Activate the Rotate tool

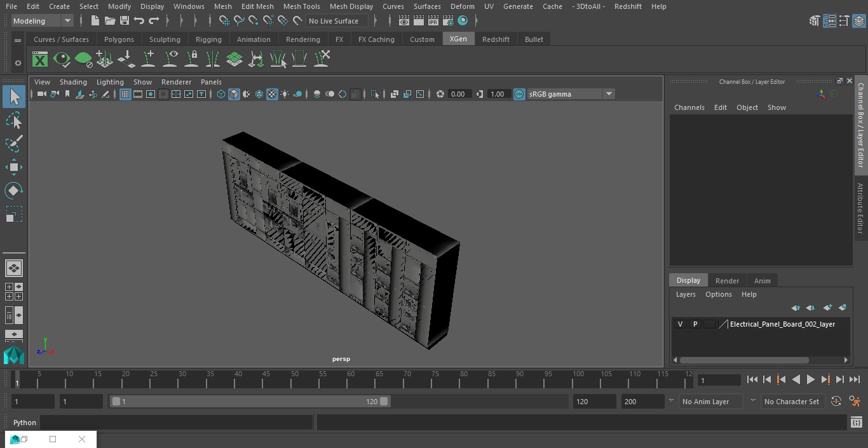[14, 191]
